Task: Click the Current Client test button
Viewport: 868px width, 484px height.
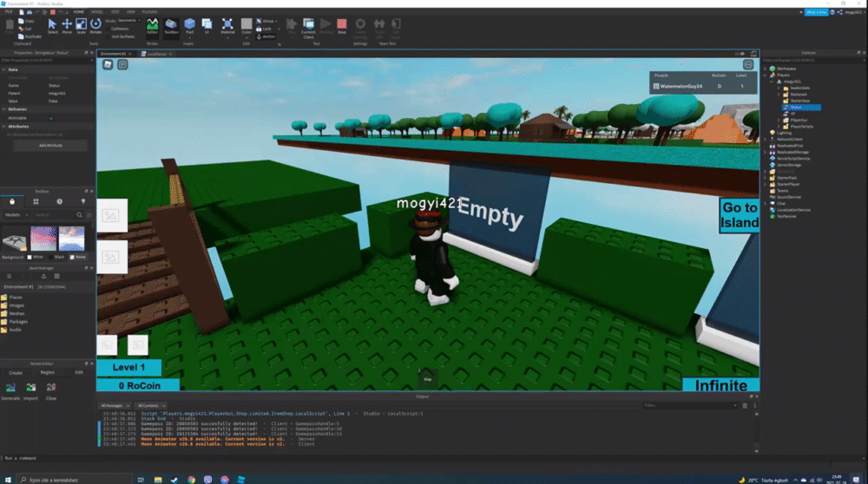Action: (x=308, y=27)
